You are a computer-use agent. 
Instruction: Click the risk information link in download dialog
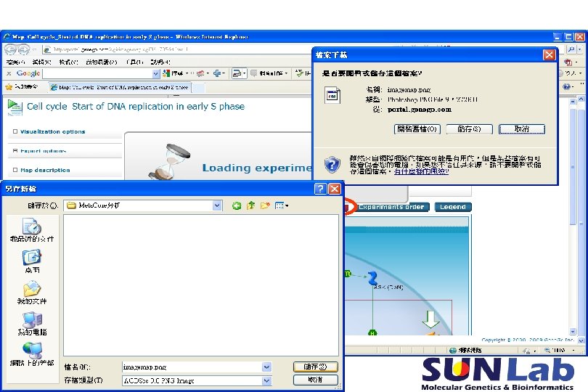coord(421,171)
